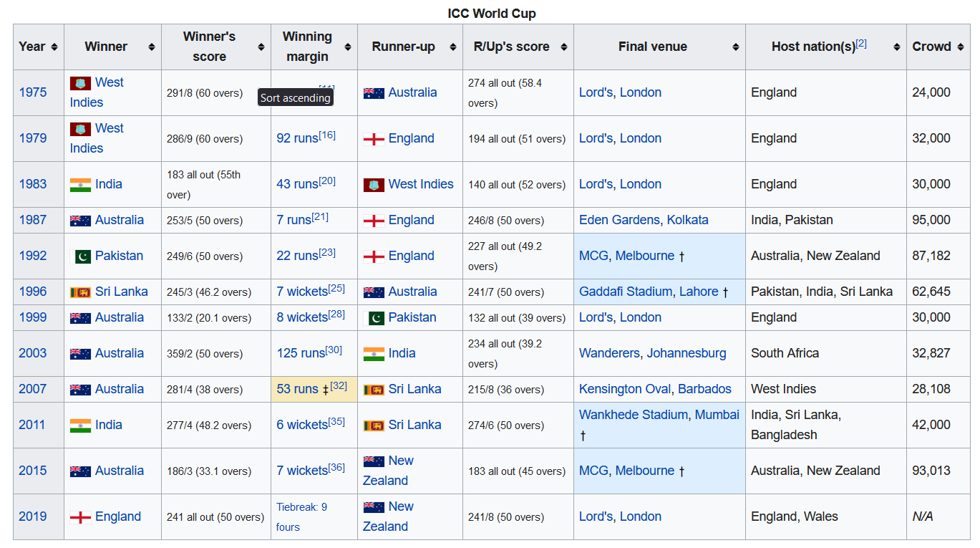This screenshot has width=980, height=548.
Task: Open Sri Lanka runner-up link in 2011 row
Action: 415,425
